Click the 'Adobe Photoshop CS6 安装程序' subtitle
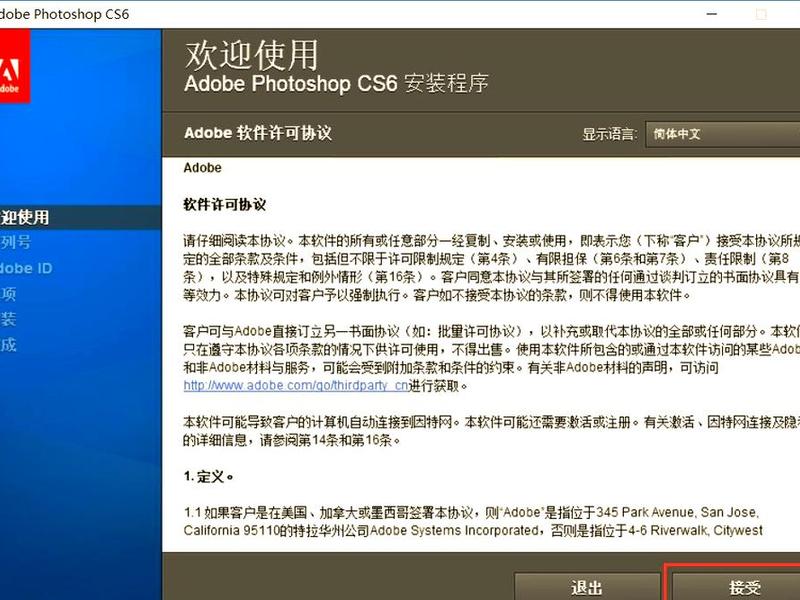 [336, 84]
